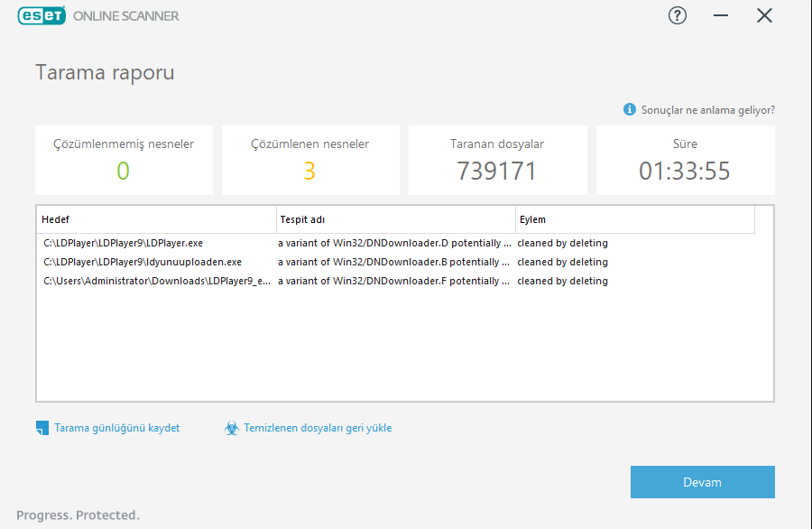Sort by the Eylem column header
Screen dimensions: 812x529
(635, 219)
